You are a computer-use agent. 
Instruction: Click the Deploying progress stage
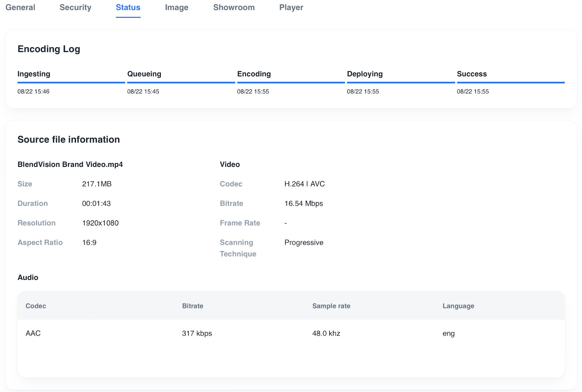click(365, 74)
